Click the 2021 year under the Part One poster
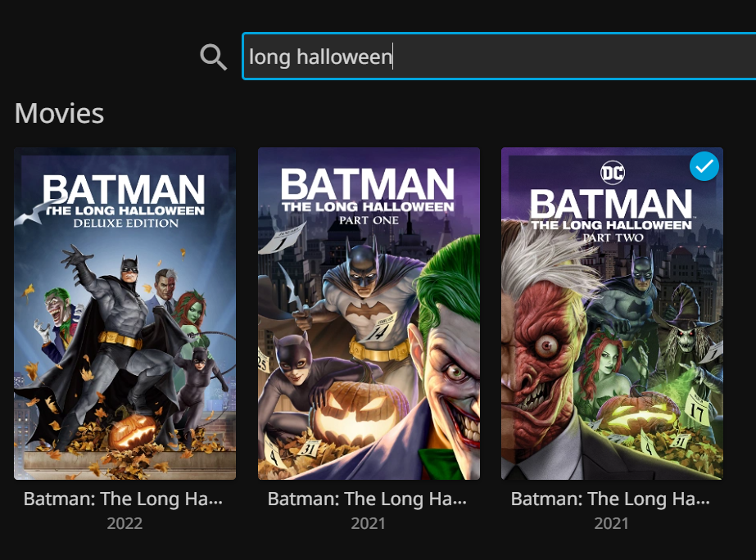Screen dimensions: 756x560 (x=368, y=523)
